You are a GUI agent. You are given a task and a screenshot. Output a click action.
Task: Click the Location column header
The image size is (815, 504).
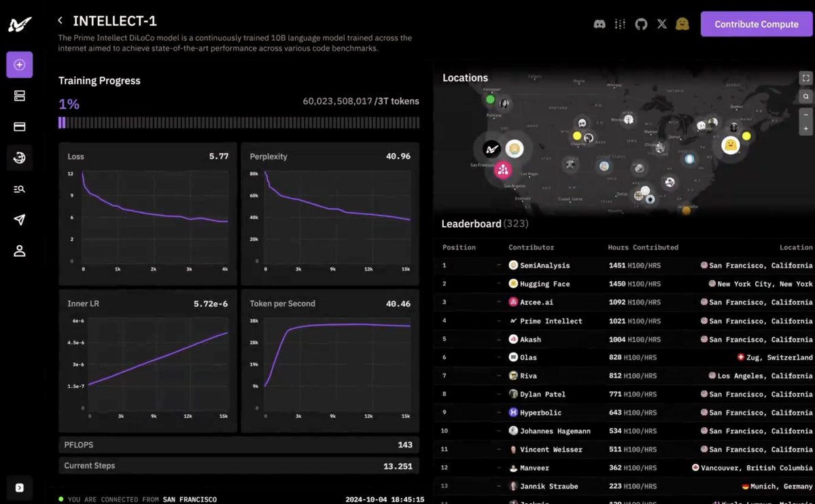796,247
